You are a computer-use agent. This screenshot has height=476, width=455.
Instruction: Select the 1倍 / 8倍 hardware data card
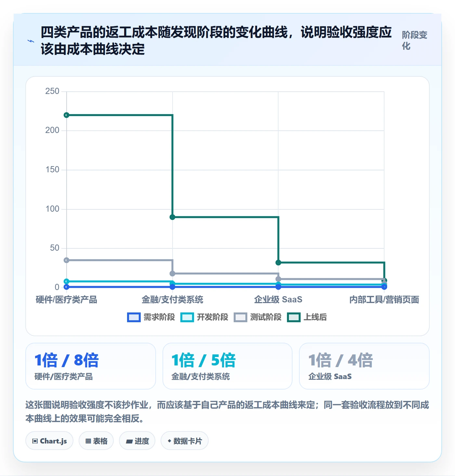[x=91, y=366]
